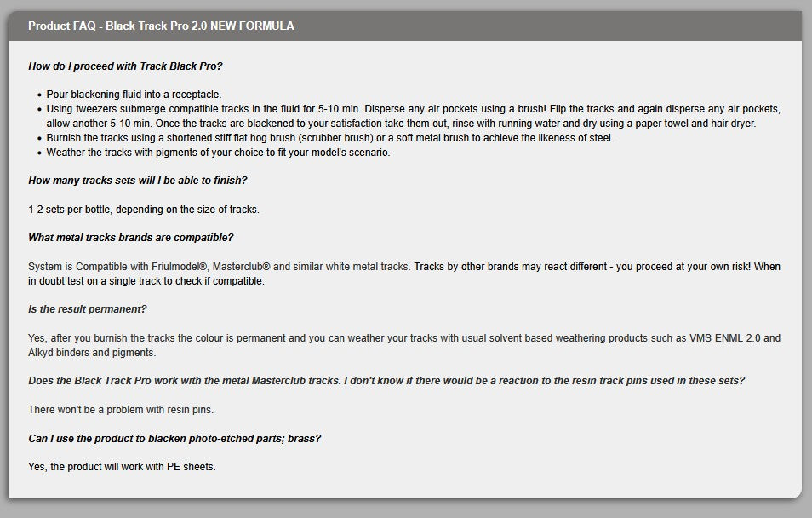Viewport: 812px width, 518px height.
Task: Click the question about blackening photo-etched parts
Action: tap(174, 438)
